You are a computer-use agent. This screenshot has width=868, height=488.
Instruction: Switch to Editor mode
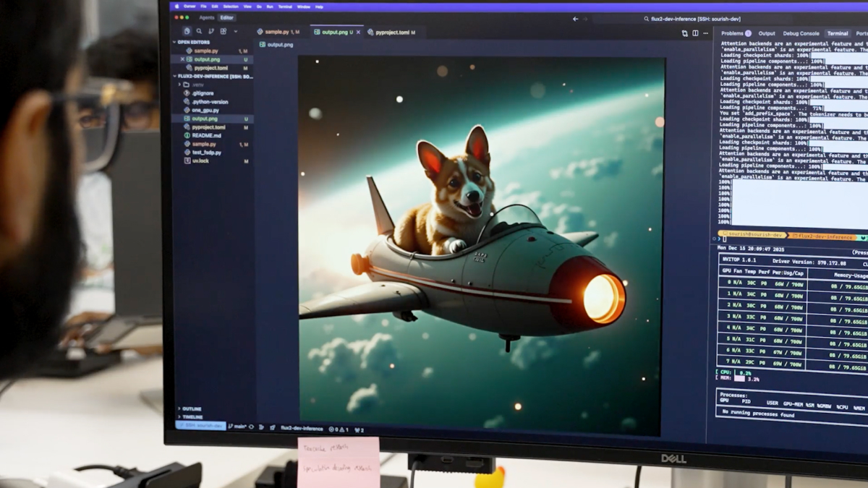(227, 17)
